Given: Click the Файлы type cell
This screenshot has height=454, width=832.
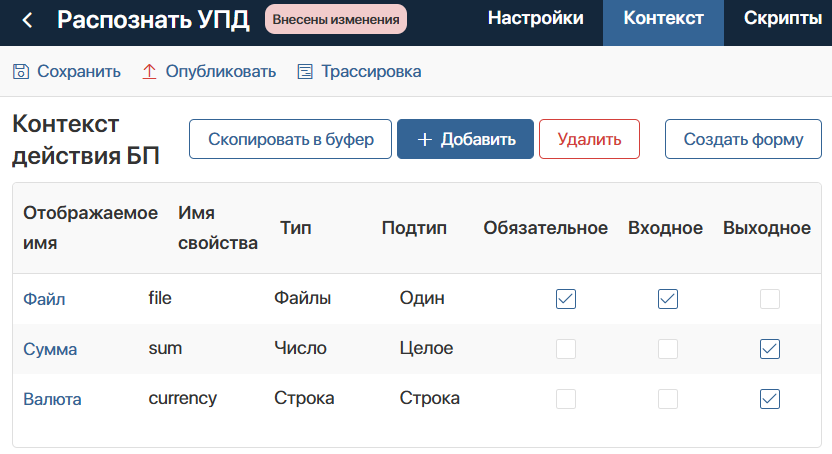Looking at the screenshot, I should tap(302, 298).
